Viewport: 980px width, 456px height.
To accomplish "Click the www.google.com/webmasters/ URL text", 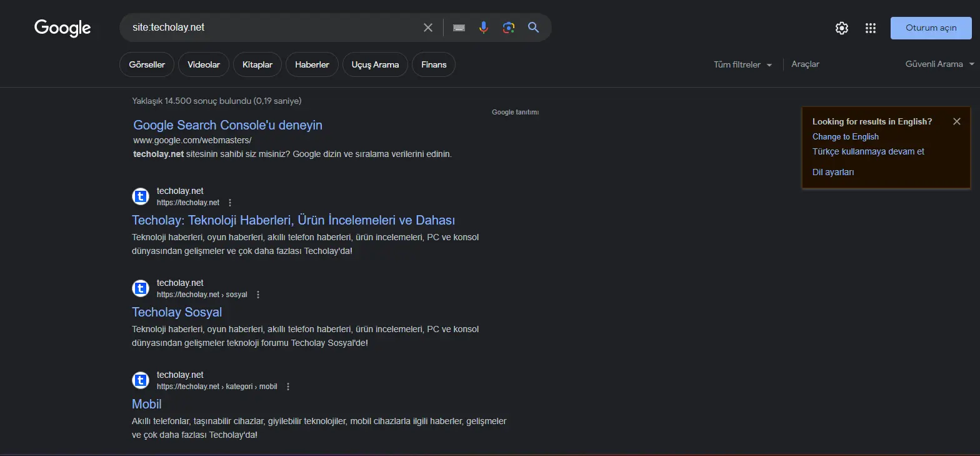I will [192, 140].
